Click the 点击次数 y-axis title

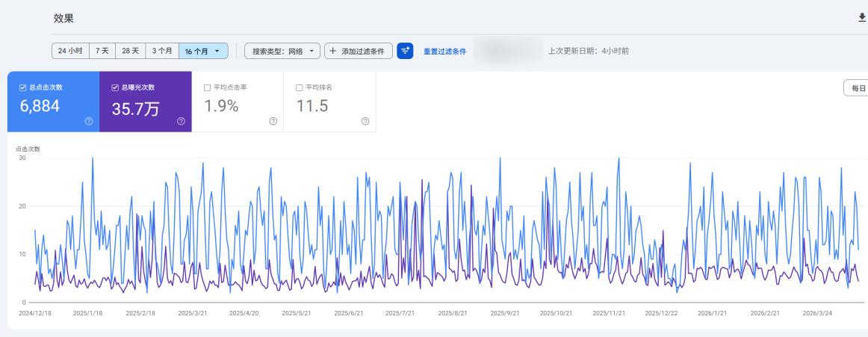tap(28, 149)
